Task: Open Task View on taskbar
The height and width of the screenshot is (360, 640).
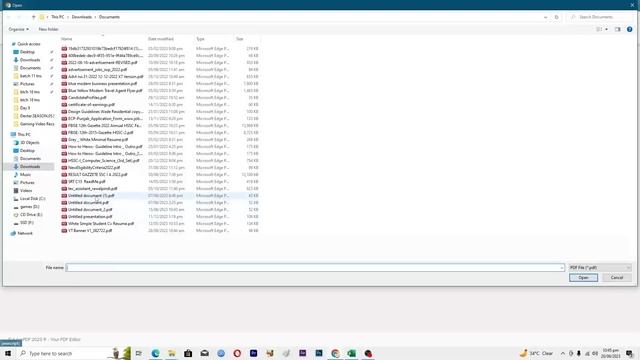Action: 139,353
